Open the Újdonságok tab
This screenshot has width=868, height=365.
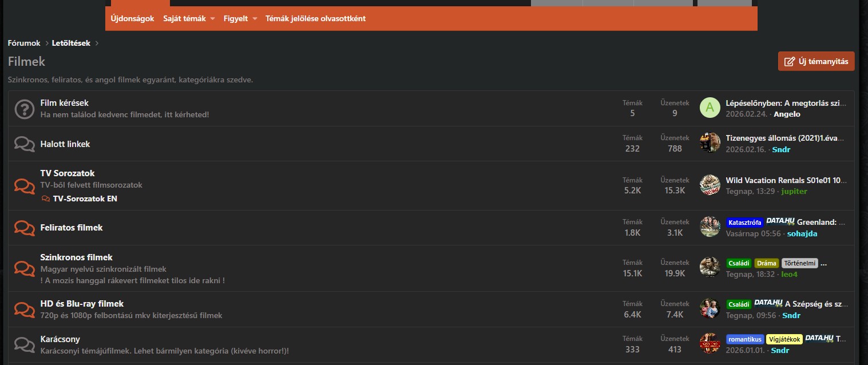point(132,18)
